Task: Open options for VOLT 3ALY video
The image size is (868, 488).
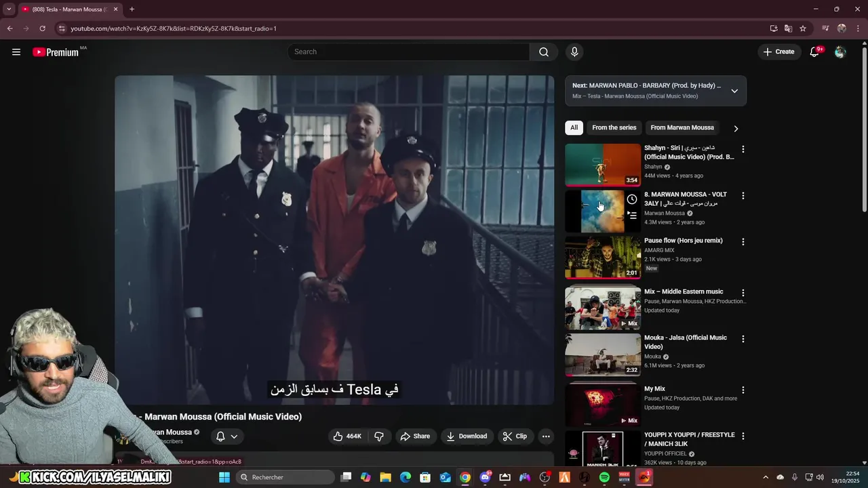Action: coord(743,196)
